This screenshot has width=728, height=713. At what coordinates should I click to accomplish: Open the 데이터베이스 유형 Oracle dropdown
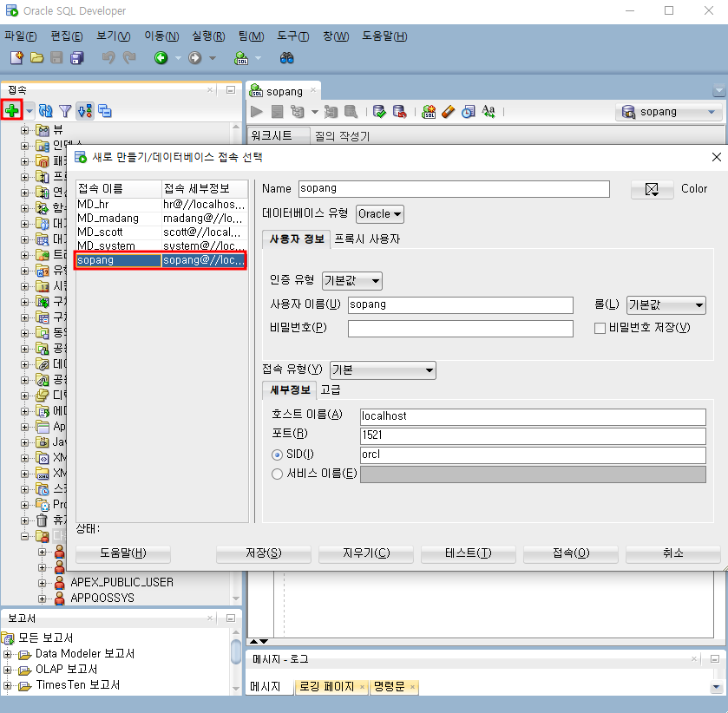[x=380, y=214]
